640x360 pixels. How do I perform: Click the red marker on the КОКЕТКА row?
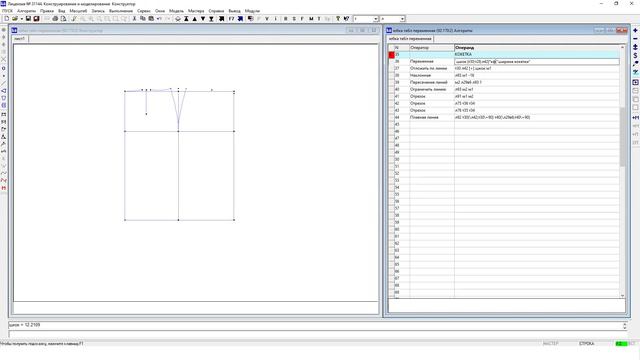pyautogui.click(x=391, y=55)
